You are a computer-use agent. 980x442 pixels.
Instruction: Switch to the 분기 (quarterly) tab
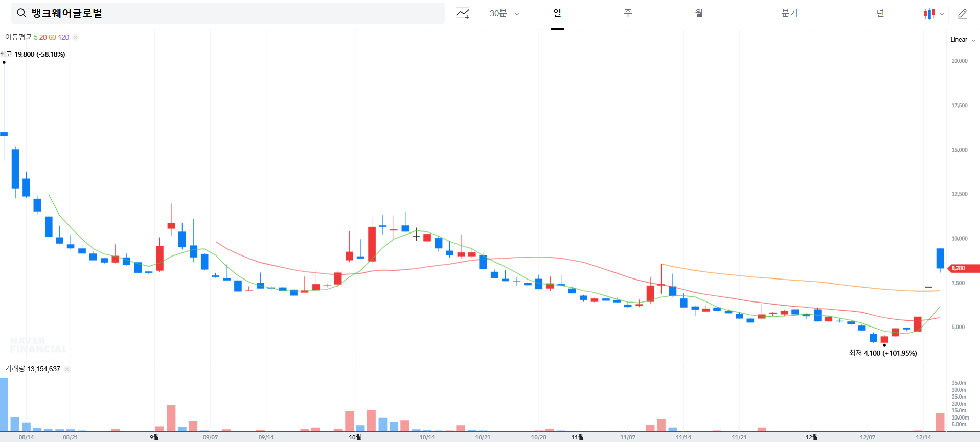tap(789, 13)
